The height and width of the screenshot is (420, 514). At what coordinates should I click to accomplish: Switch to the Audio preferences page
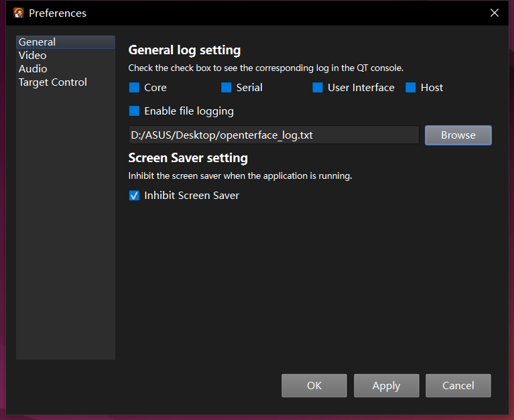pos(33,69)
